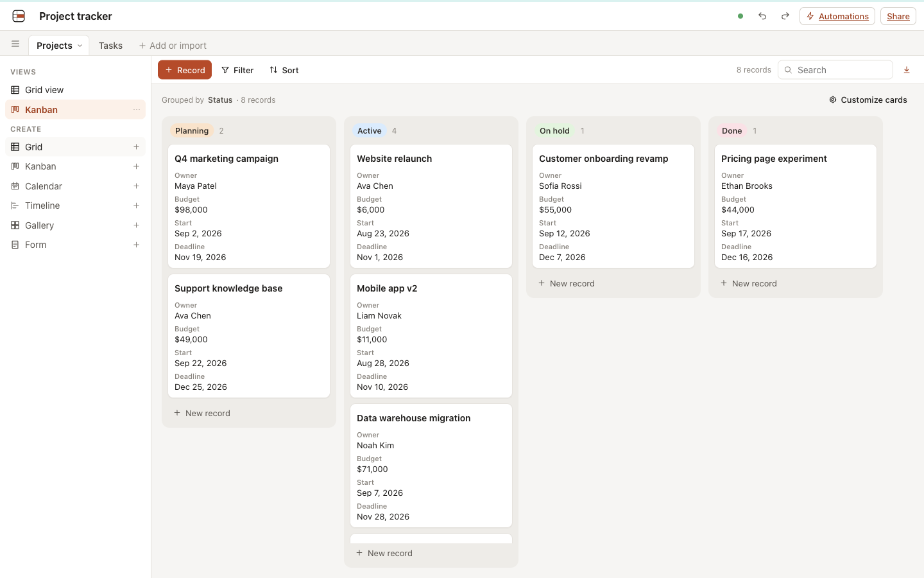
Task: Switch to the Tasks tab
Action: tap(110, 46)
